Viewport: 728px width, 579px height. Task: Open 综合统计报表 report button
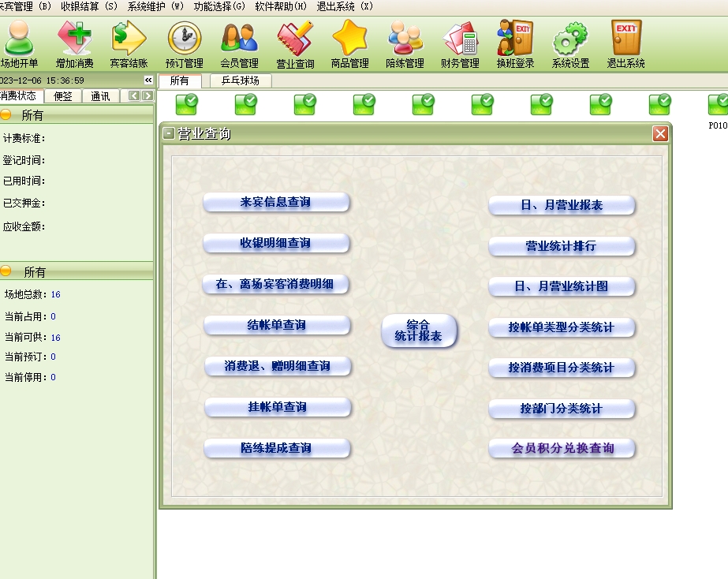click(419, 331)
